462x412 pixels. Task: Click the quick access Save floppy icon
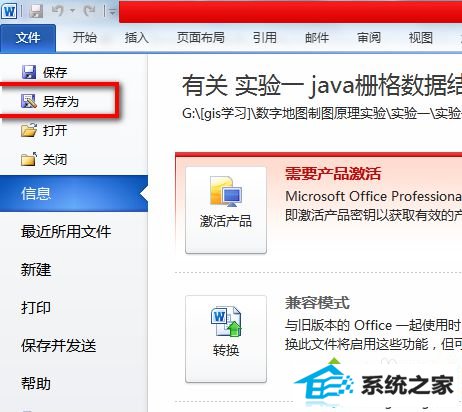click(x=36, y=12)
